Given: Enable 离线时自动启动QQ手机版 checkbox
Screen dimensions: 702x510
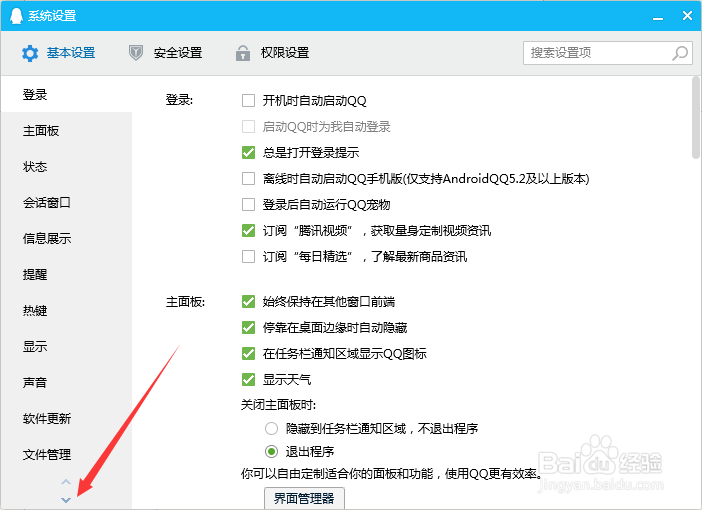Looking at the screenshot, I should [x=248, y=179].
